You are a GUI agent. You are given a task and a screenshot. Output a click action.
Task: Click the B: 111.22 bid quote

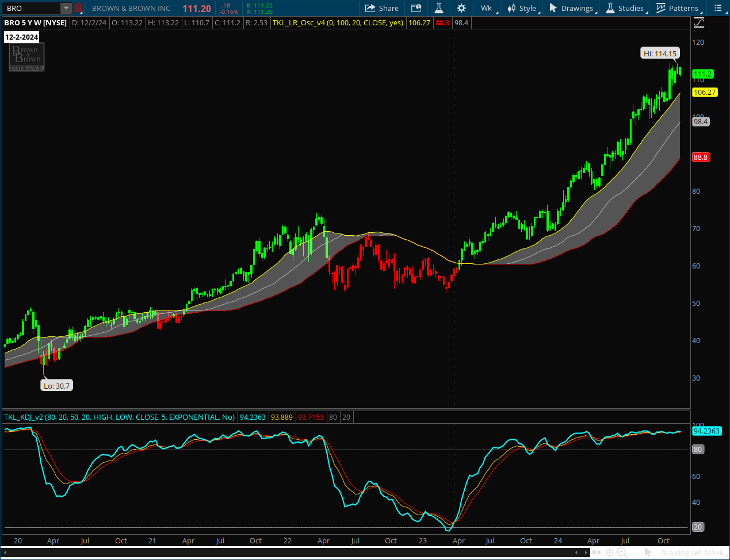point(259,5)
